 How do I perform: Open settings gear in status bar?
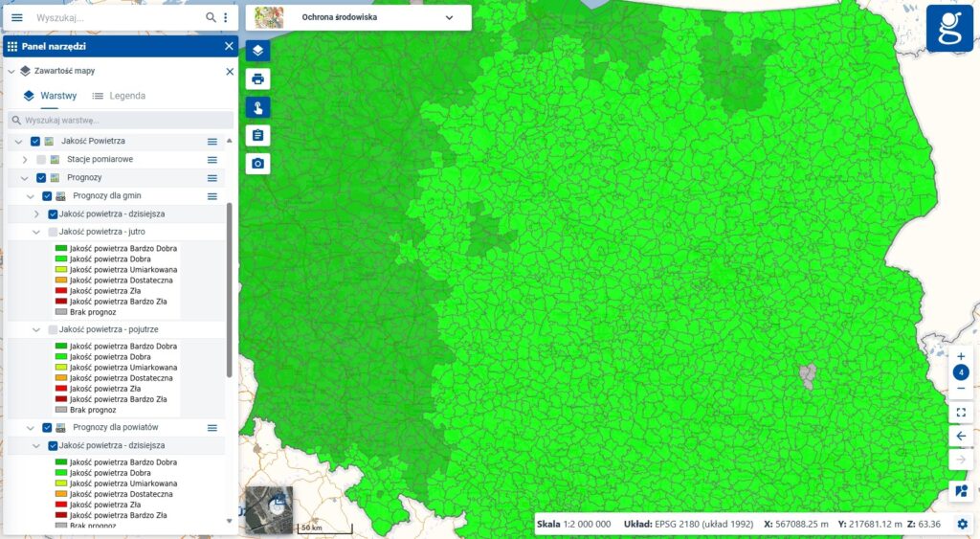click(x=963, y=524)
